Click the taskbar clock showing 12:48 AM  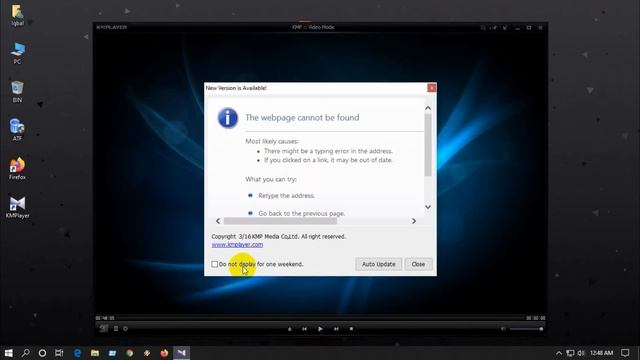pyautogui.click(x=601, y=353)
